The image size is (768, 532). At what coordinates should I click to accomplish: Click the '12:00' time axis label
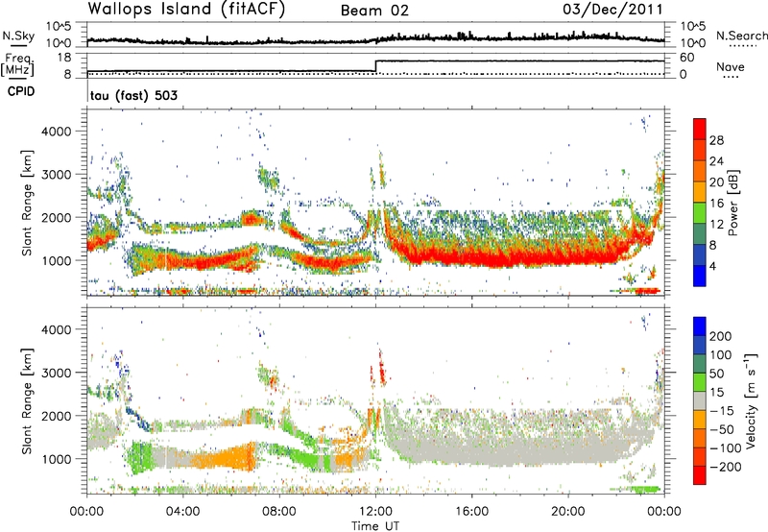[x=375, y=512]
